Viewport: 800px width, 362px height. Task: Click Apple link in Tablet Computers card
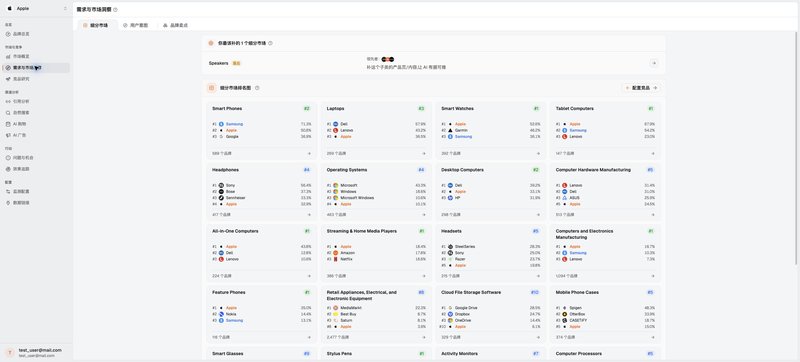point(575,124)
